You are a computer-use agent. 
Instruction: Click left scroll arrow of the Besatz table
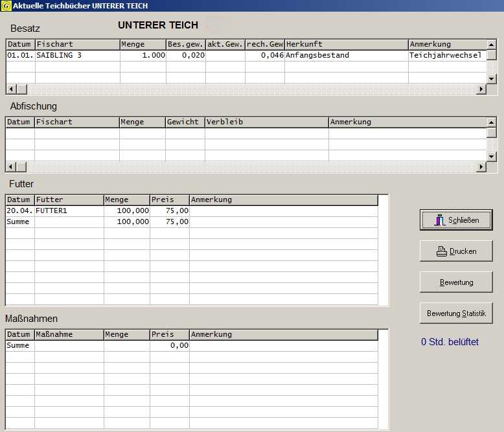point(11,89)
